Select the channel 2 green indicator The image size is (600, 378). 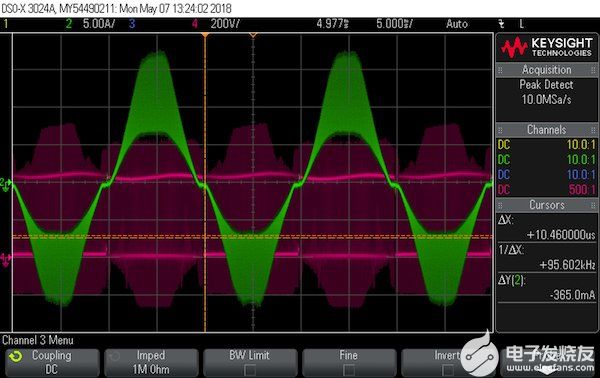pyautogui.click(x=69, y=24)
